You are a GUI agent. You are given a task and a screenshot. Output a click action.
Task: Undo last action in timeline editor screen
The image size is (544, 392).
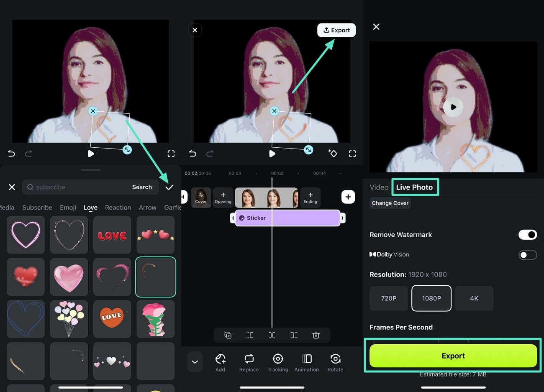(x=192, y=154)
